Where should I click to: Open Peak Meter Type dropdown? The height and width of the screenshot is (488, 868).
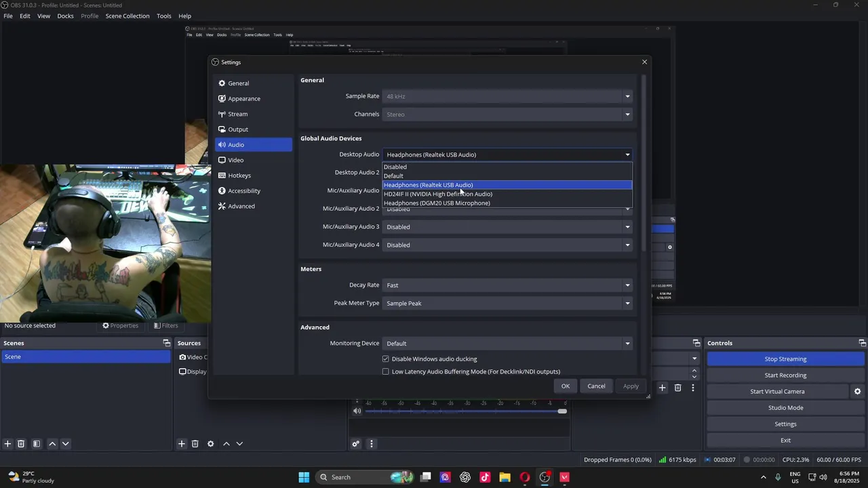[507, 304]
